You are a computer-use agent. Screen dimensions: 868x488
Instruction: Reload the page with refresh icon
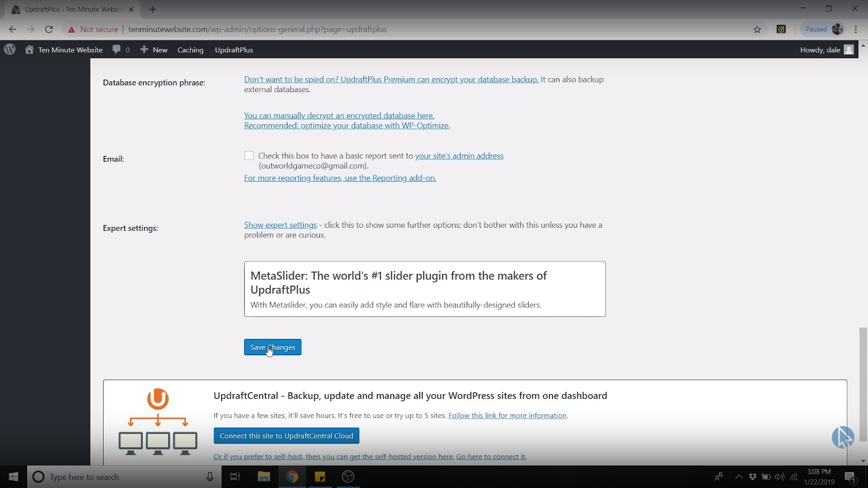(49, 29)
